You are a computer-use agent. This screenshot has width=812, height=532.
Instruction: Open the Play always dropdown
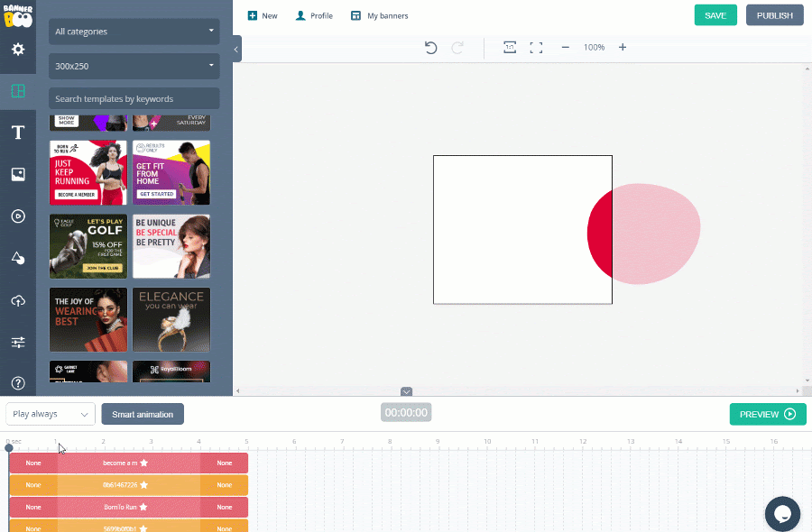point(51,414)
